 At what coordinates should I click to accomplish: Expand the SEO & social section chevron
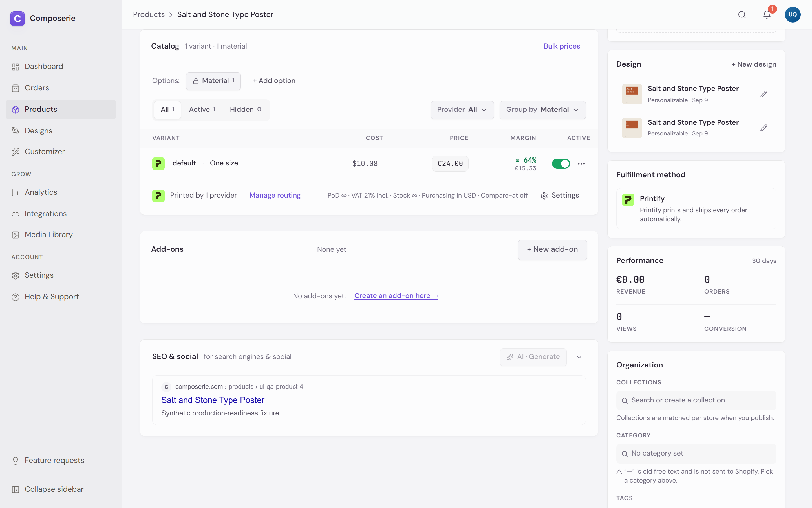pos(579,357)
